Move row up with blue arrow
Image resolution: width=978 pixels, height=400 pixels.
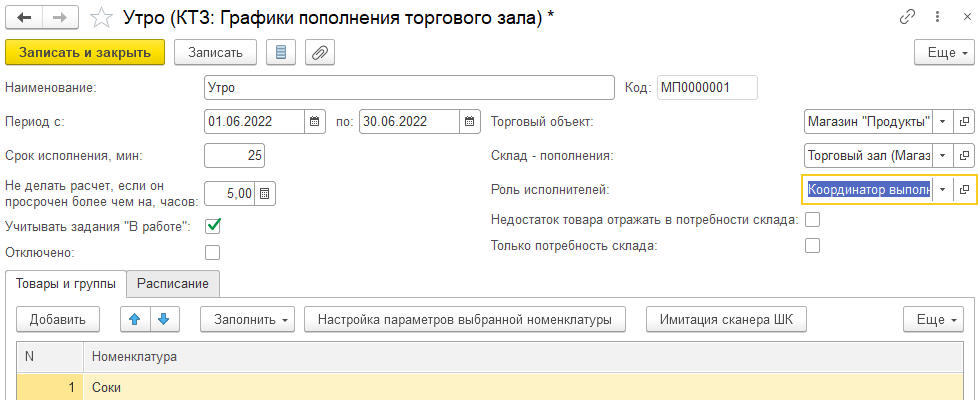[132, 320]
